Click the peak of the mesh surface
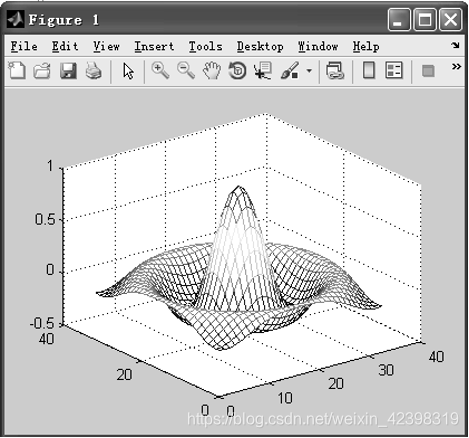This screenshot has height=438, width=469. pyautogui.click(x=238, y=187)
